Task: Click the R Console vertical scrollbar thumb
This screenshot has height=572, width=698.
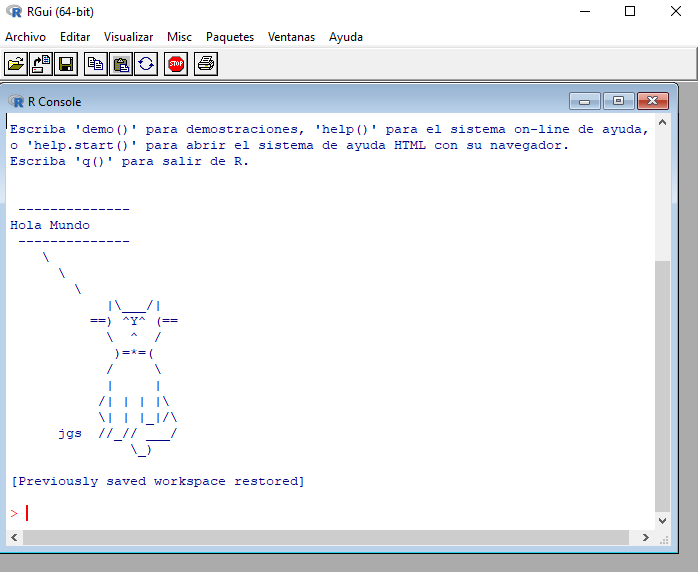Action: pyautogui.click(x=662, y=385)
